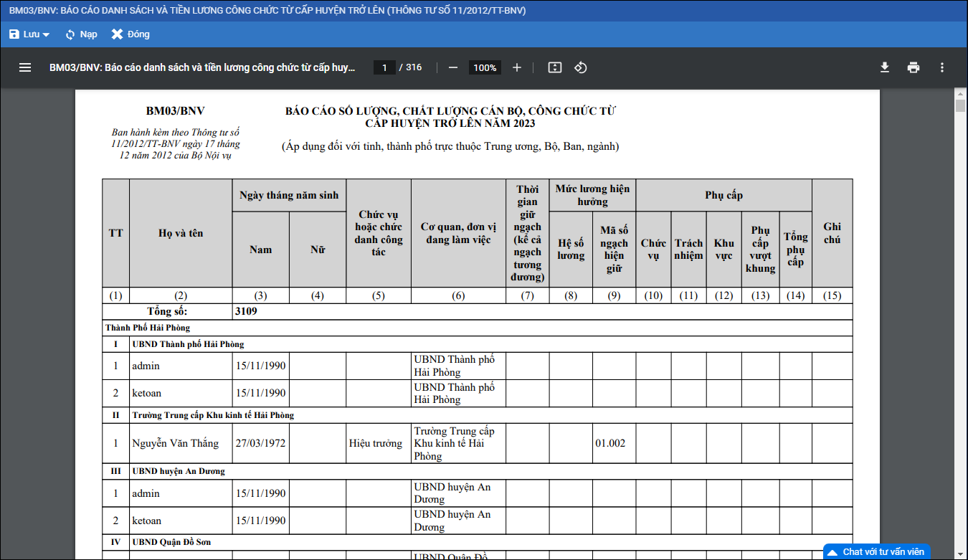Click the Tổng số value 3109
Viewport: 968px width, 560px height.
246,311
